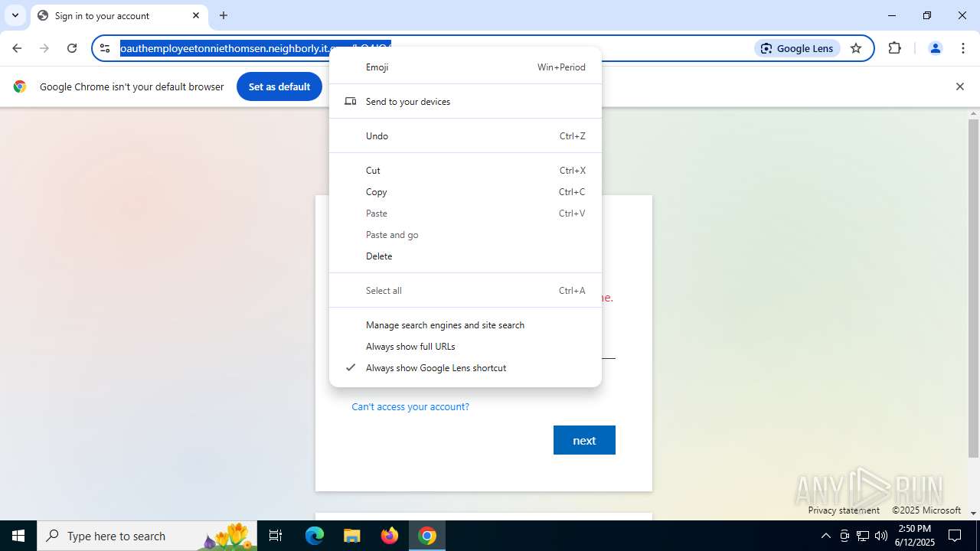Open the notification center icon
Viewport: 980px width, 551px height.
[x=955, y=536]
